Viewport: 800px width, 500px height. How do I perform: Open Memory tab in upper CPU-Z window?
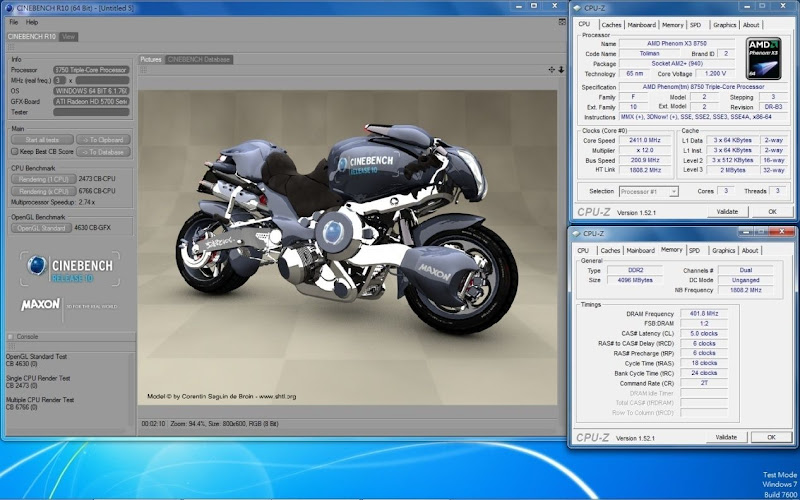click(673, 25)
